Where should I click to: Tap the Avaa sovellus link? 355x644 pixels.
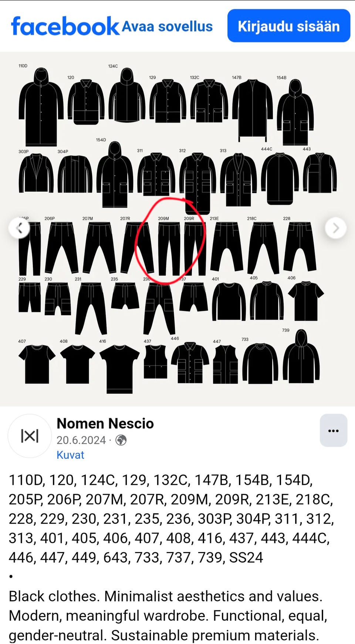167,27
